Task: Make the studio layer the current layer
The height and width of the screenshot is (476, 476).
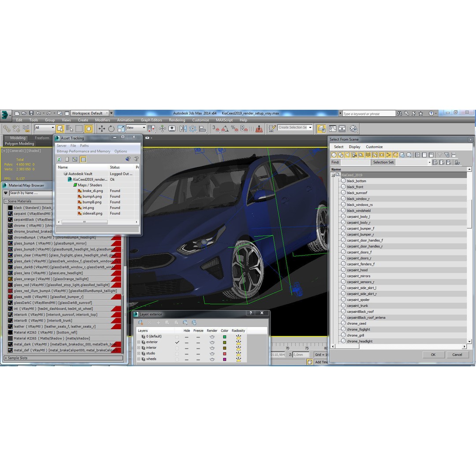Action: coord(177,353)
